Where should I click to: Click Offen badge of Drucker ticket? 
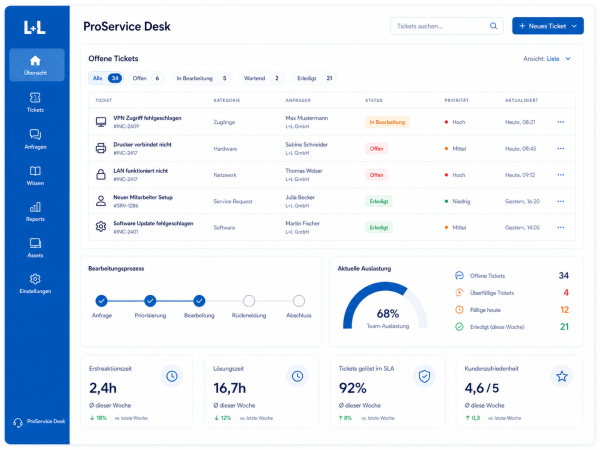click(377, 148)
